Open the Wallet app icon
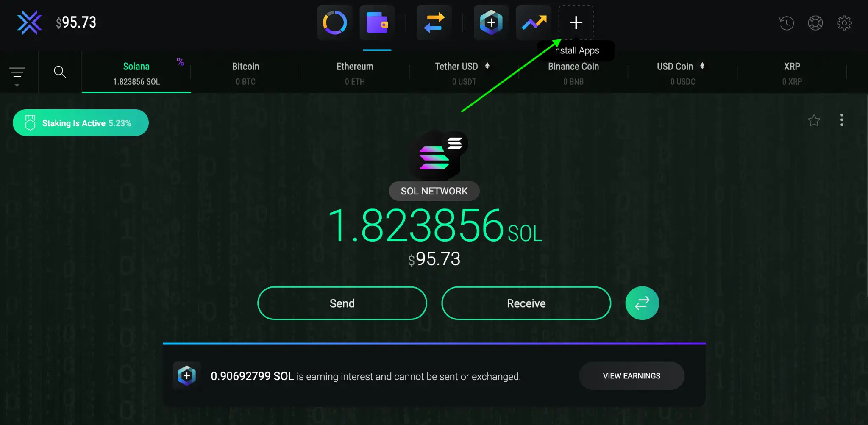Viewport: 868px width, 425px height. (377, 23)
